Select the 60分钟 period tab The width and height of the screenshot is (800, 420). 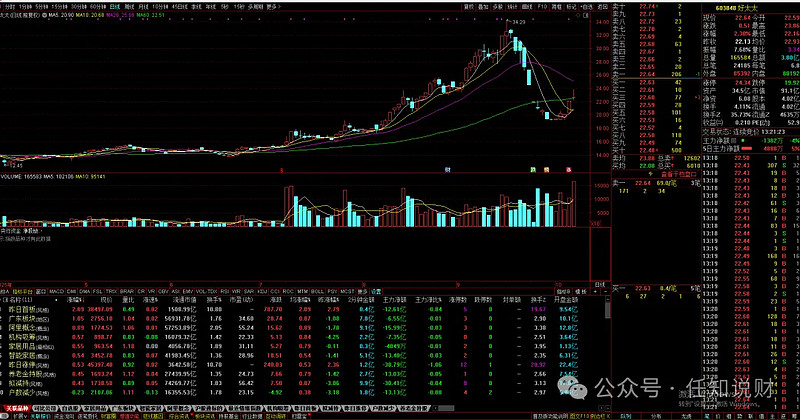point(98,7)
